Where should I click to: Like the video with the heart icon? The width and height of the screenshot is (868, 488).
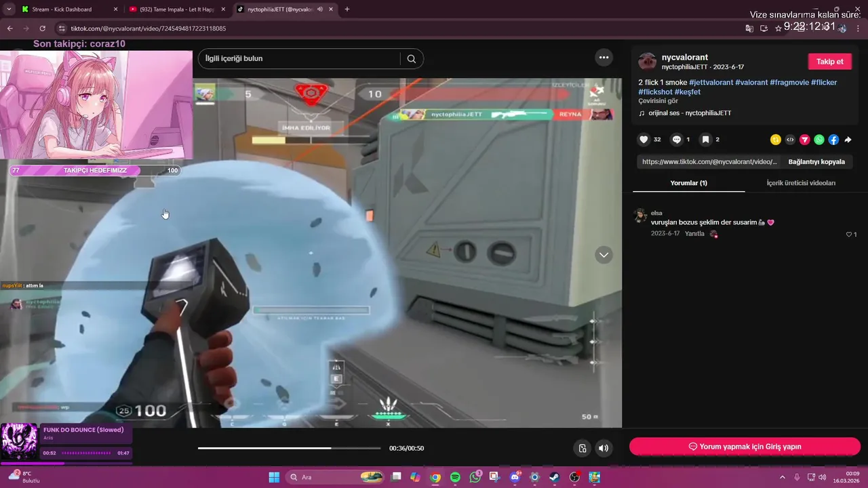(x=644, y=140)
